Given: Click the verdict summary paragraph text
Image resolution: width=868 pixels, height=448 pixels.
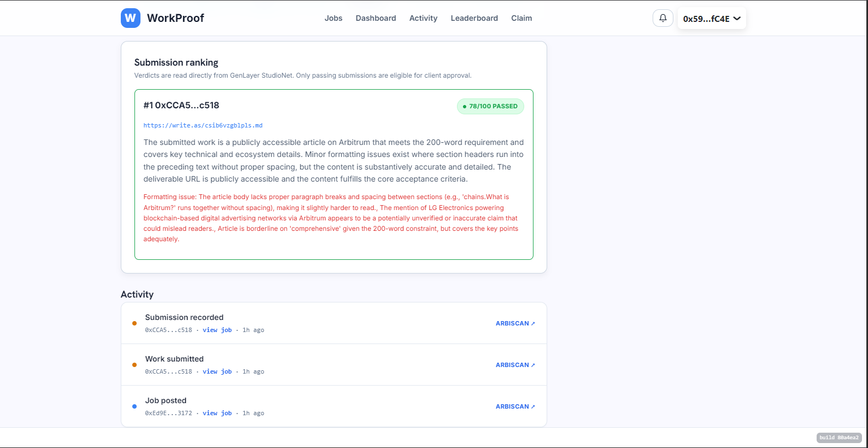Looking at the screenshot, I should click(x=333, y=160).
